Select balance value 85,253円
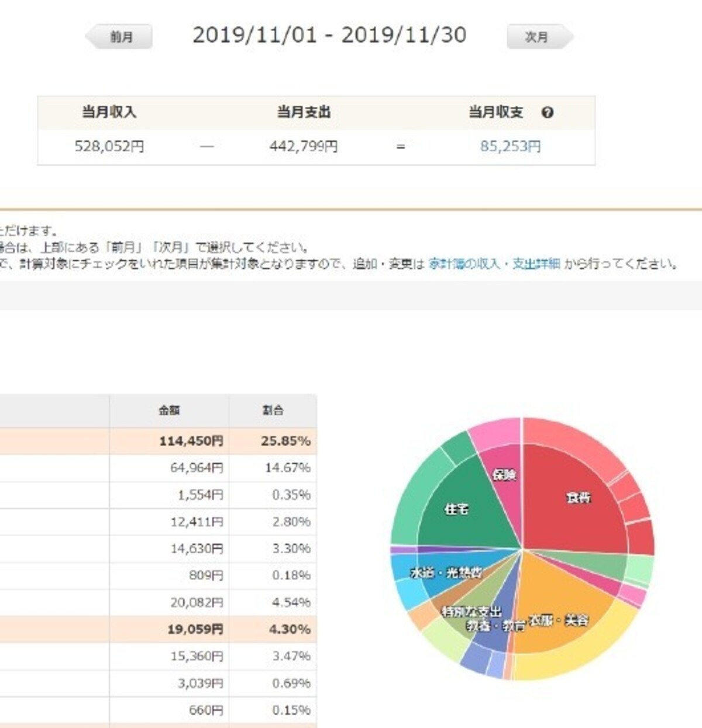 coord(511,146)
